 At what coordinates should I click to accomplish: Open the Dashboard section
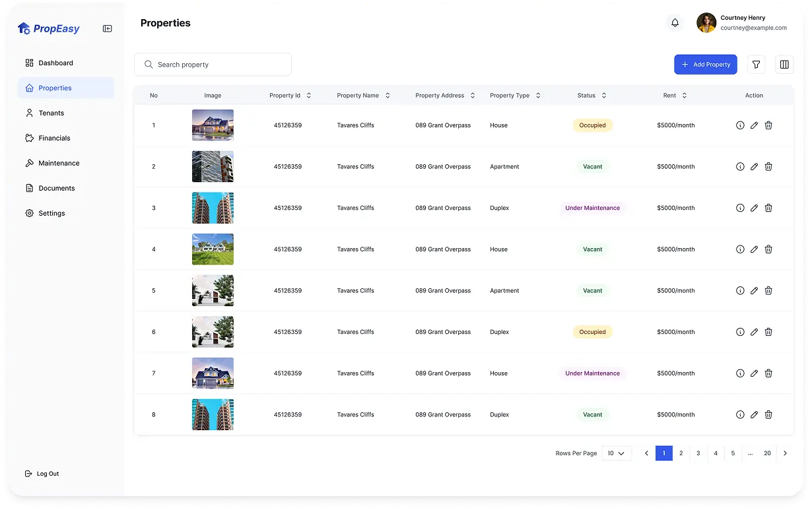[55, 63]
